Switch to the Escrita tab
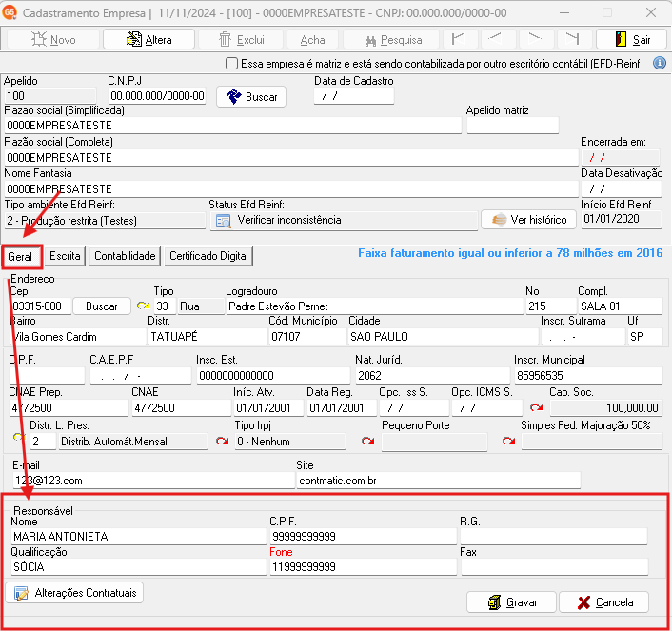 pos(65,256)
